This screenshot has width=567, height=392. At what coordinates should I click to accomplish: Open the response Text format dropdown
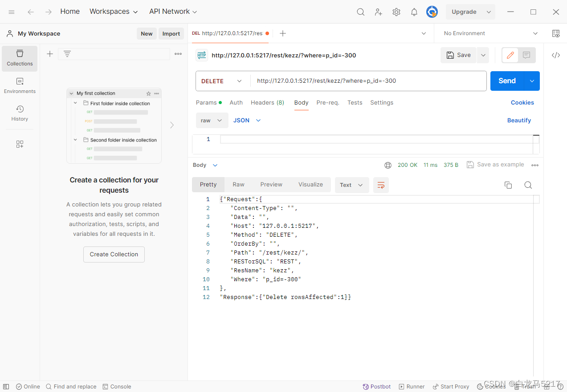(x=352, y=185)
